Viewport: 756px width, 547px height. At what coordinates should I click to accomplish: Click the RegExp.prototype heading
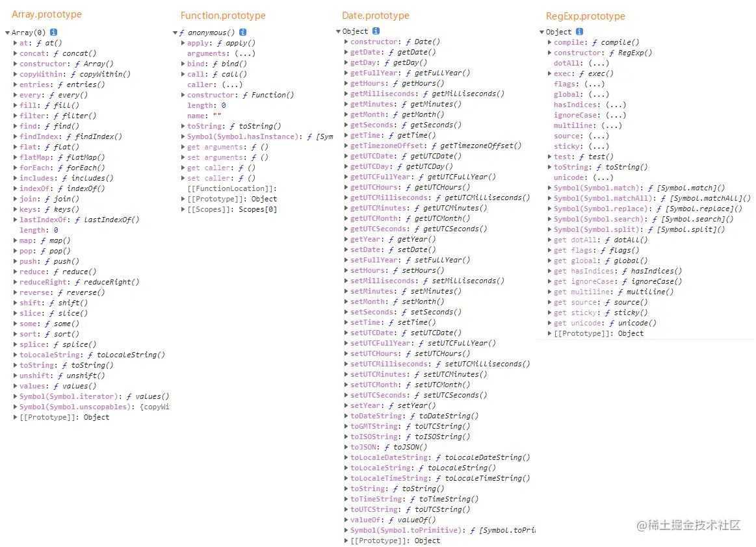585,16
